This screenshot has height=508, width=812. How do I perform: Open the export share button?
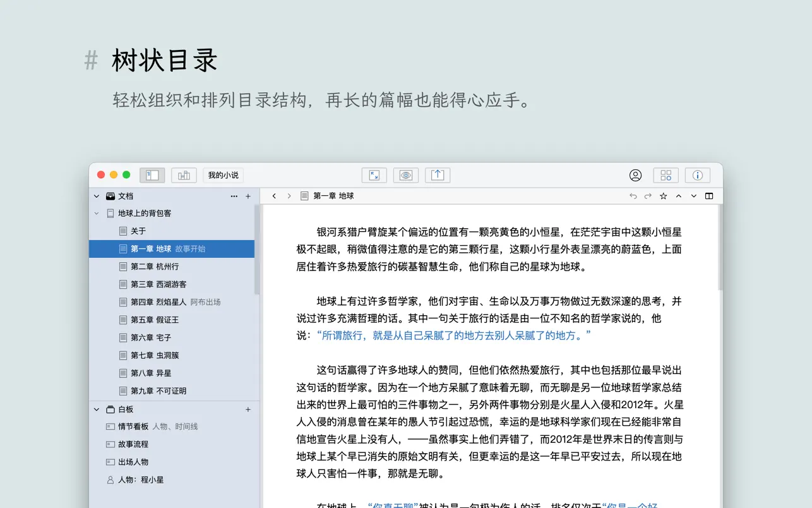438,175
